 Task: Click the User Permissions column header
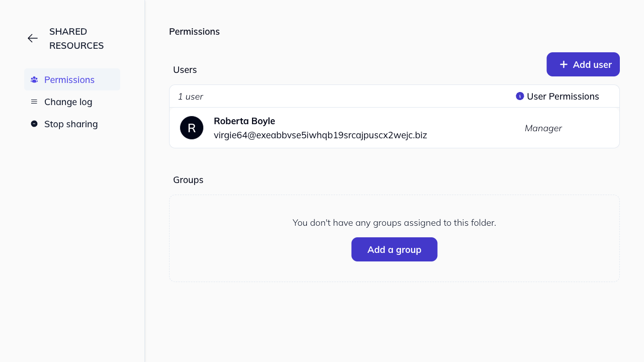tap(563, 96)
